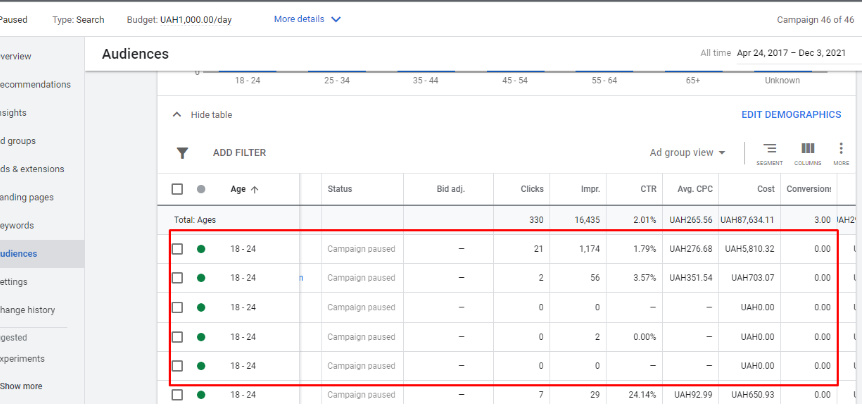Screen dimensions: 862x412
Task: Open the All time date range picker
Action: pos(768,54)
